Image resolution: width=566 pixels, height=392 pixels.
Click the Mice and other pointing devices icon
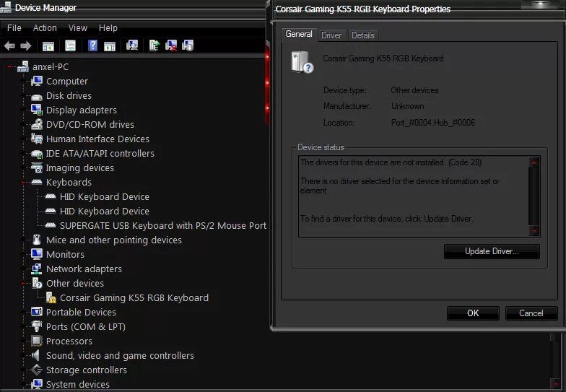[36, 240]
